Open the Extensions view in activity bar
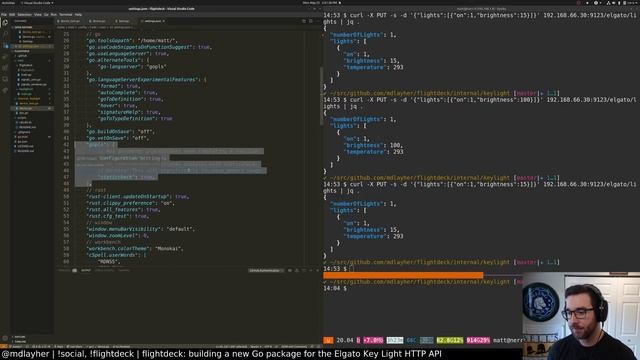640x360 pixels. pyautogui.click(x=5, y=68)
